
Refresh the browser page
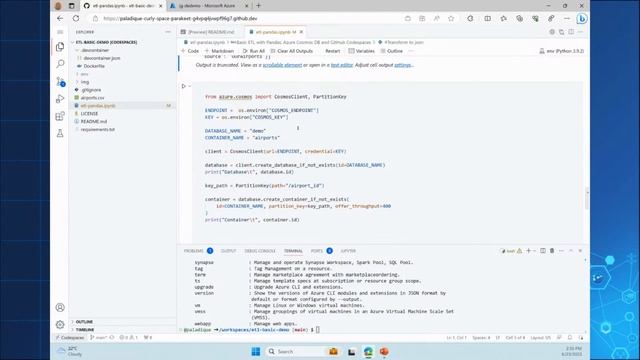click(76, 18)
